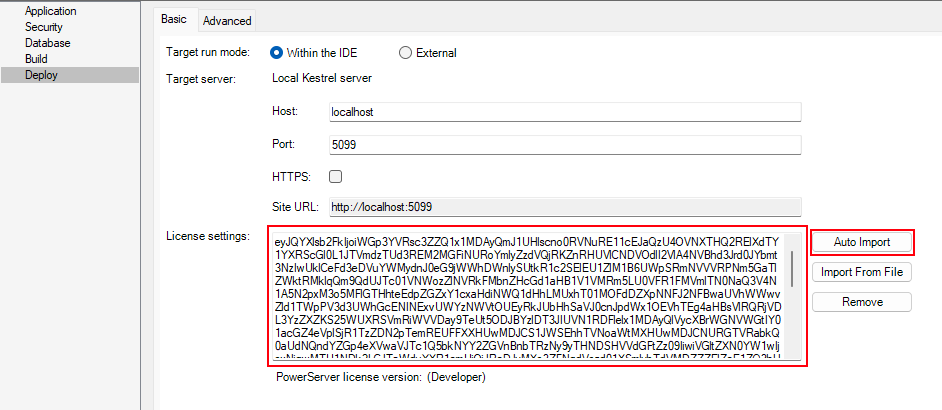Choose the Within the IDE run mode
This screenshot has height=410, width=942.
[x=277, y=53]
